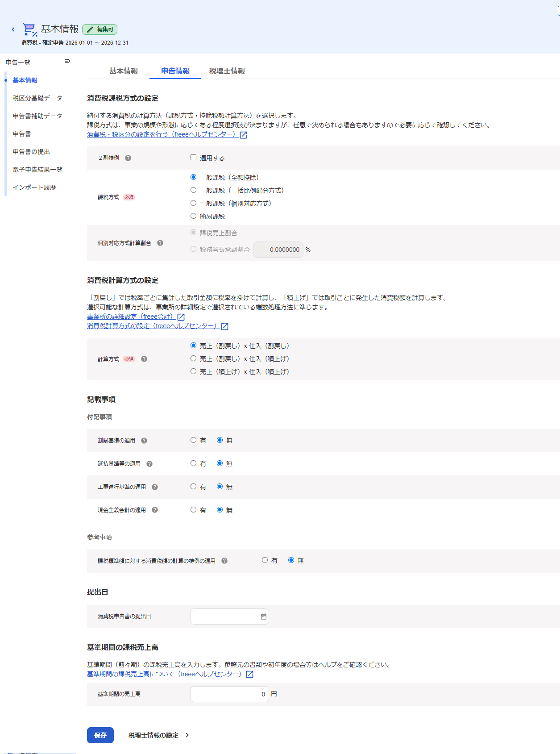560x754 pixels.
Task: Switch to the 基本情報 tab
Action: (124, 71)
